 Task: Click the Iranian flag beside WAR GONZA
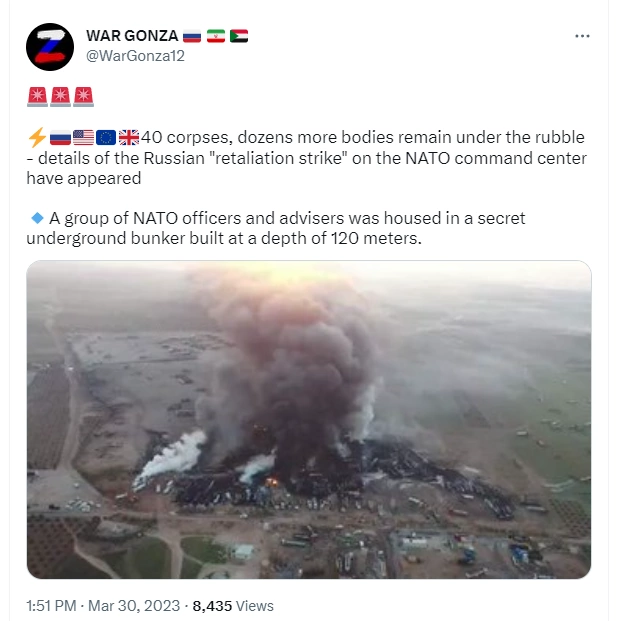(x=216, y=36)
